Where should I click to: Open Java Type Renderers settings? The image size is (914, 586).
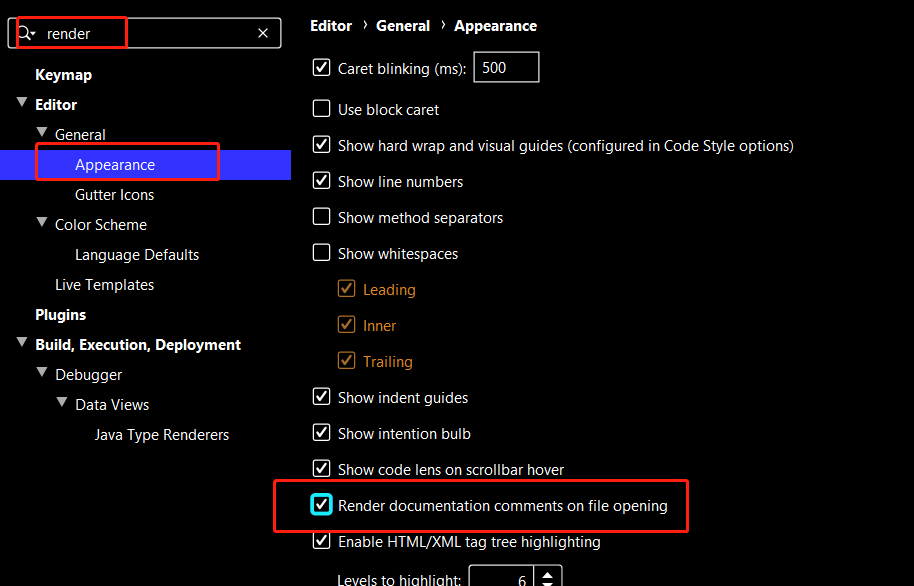pos(162,434)
